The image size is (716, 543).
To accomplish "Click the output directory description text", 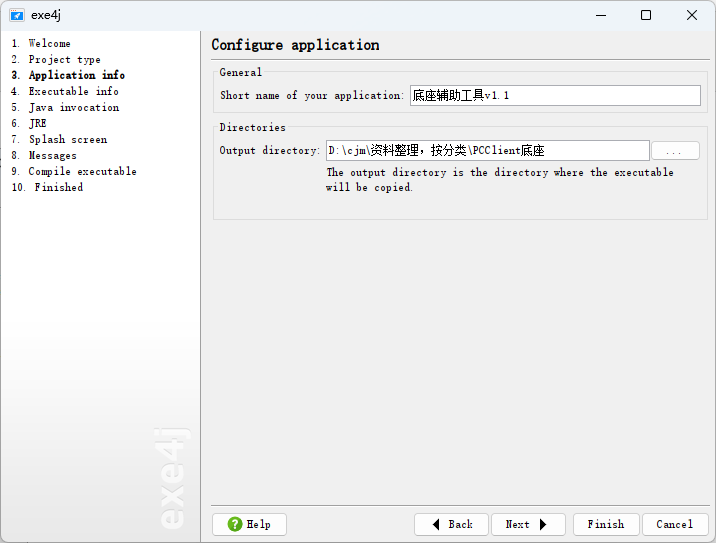I will click(x=500, y=179).
